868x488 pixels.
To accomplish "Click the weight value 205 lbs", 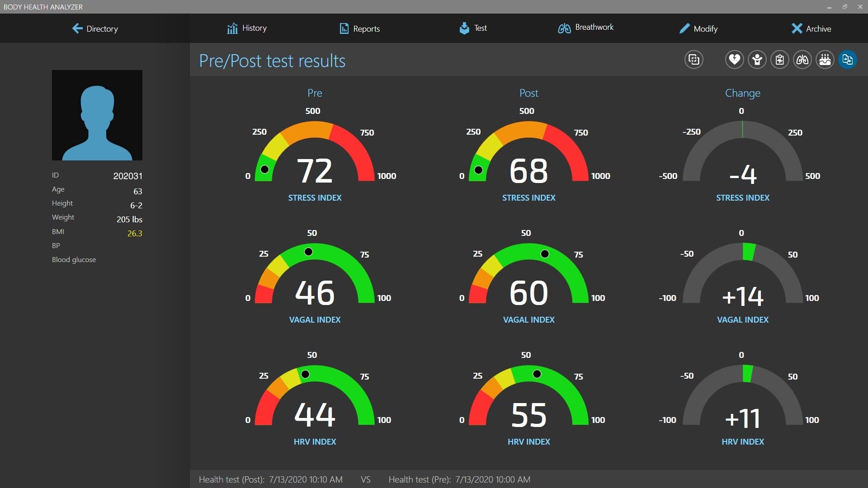I will pyautogui.click(x=129, y=220).
